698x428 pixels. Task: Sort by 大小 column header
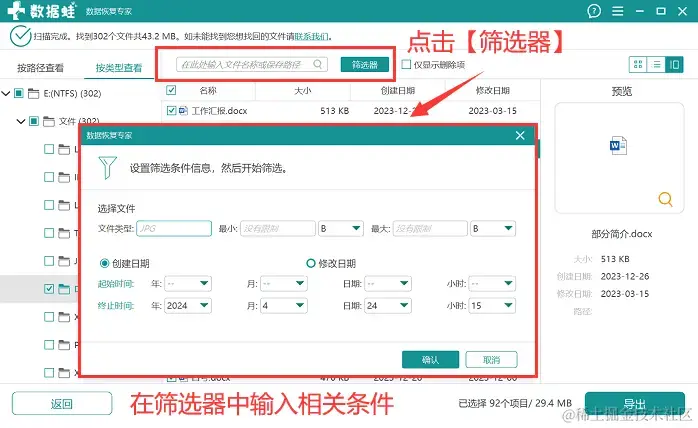(303, 91)
